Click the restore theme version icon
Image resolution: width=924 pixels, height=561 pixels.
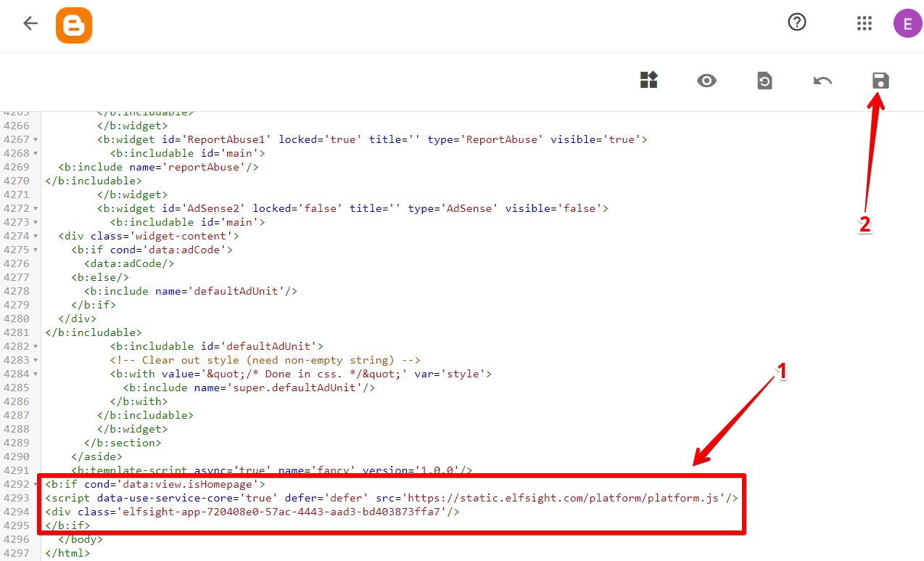tap(764, 81)
